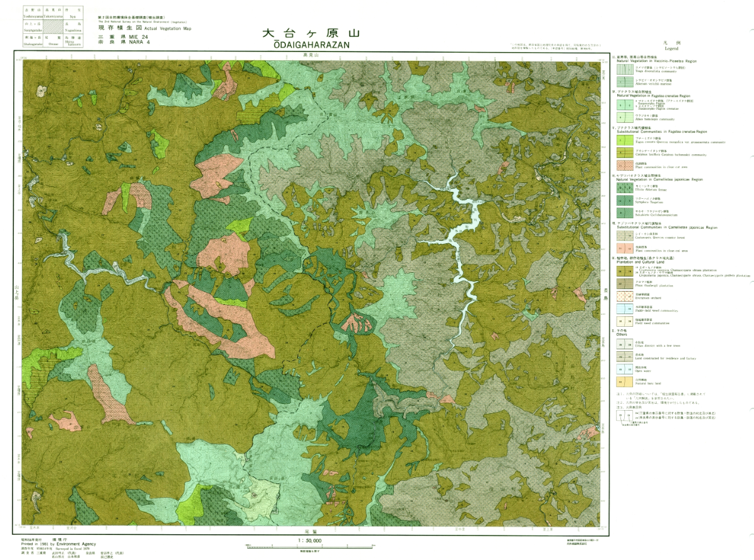Select the Evergreen orchard dotted swatch
Screen dimensions: 754x560
pos(624,296)
